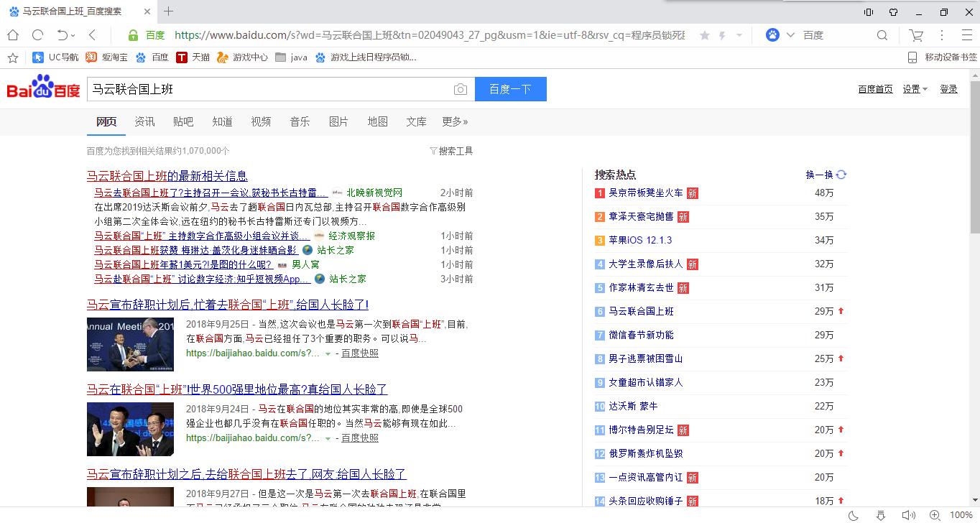Switch to the 图片 tab
The image size is (980, 523).
point(338,121)
